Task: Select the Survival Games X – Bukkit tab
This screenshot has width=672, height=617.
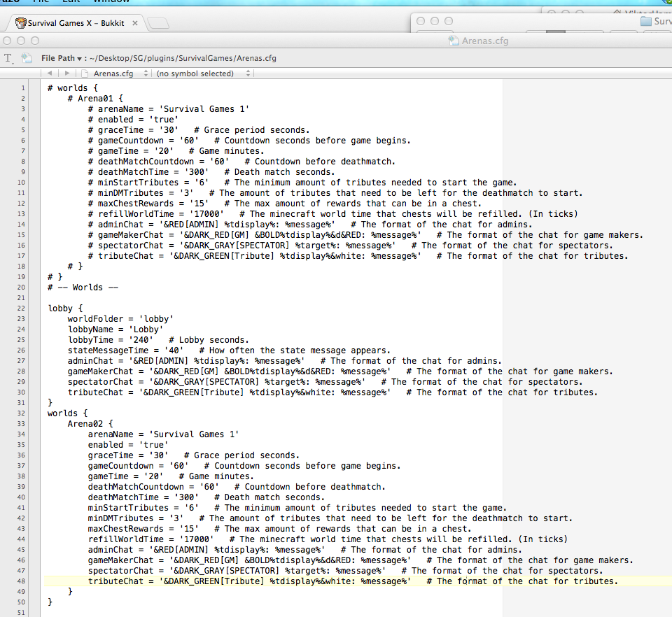Action: click(76, 23)
